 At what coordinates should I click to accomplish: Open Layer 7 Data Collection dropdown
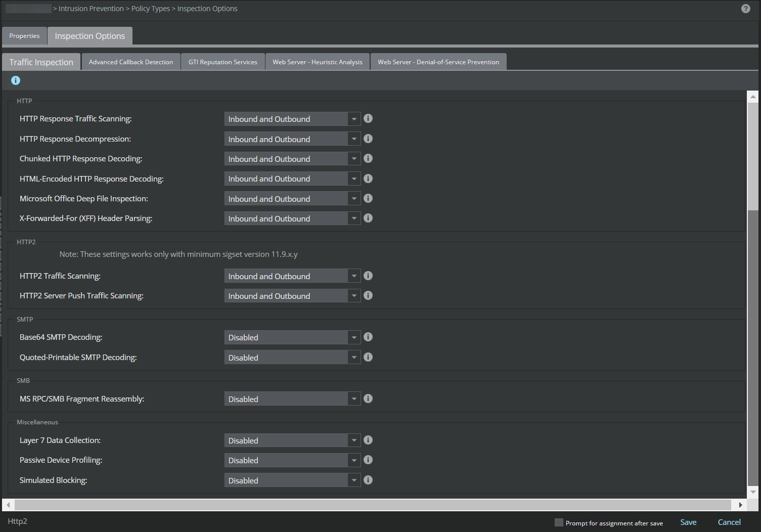(292, 440)
